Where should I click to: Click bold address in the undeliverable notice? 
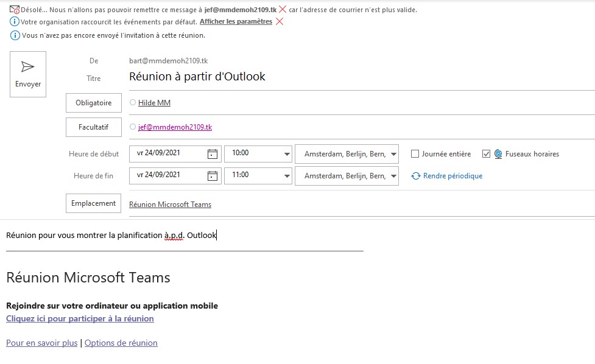(241, 10)
